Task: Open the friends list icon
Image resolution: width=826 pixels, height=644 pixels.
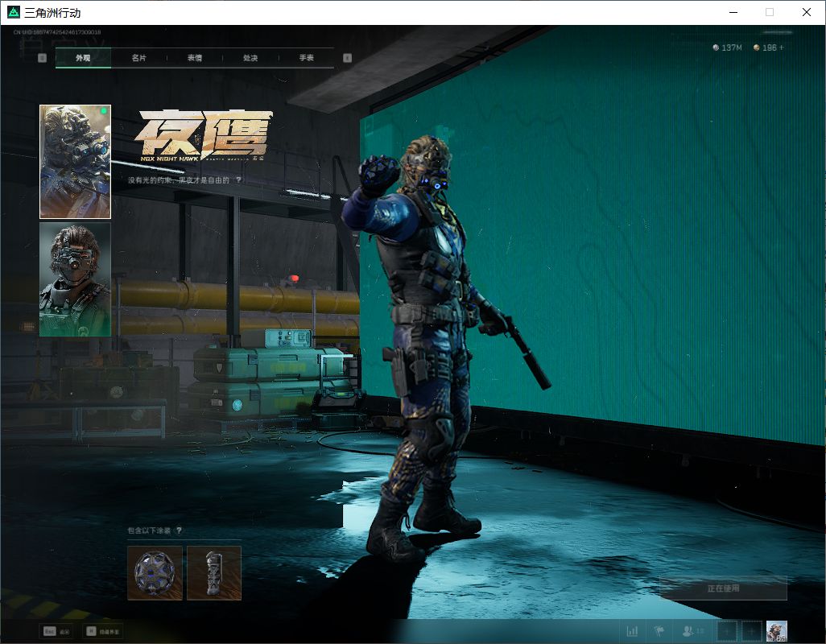Action: [x=692, y=631]
